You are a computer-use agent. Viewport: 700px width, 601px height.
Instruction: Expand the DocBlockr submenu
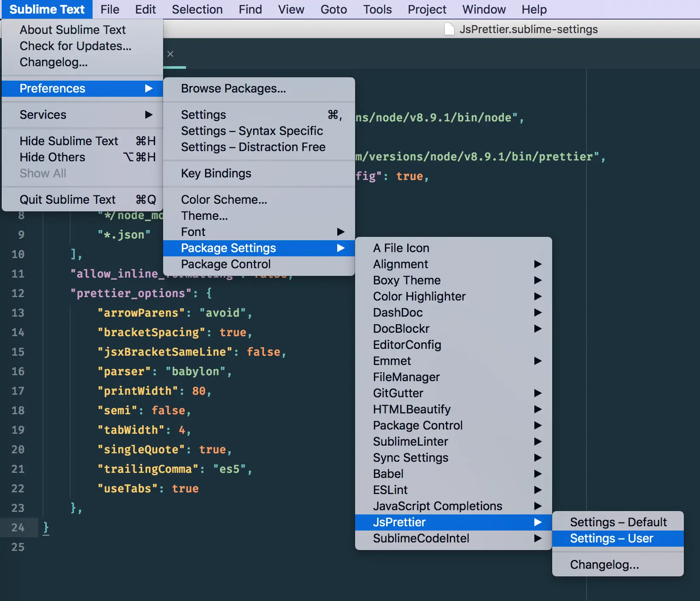pyautogui.click(x=454, y=329)
